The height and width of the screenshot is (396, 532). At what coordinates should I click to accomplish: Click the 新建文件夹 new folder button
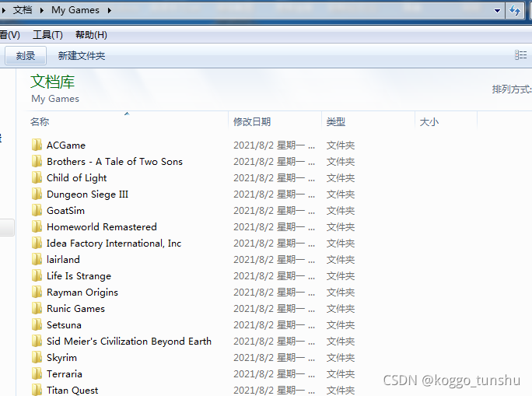[x=82, y=56]
